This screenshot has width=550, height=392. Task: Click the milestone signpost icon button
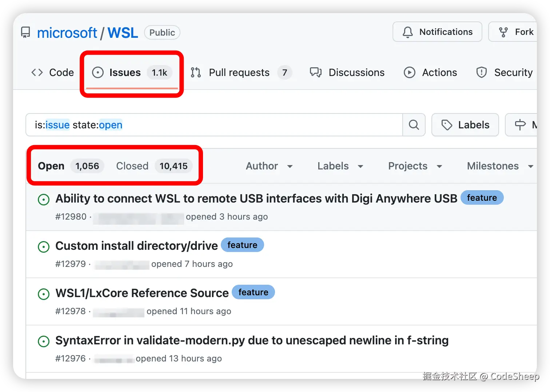(x=521, y=125)
